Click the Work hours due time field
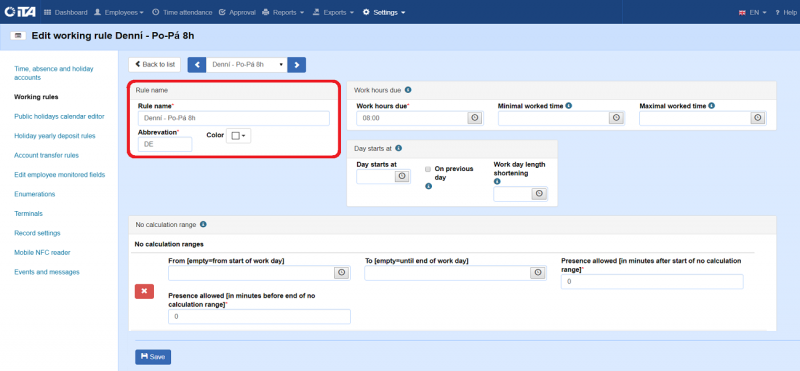 (412, 118)
